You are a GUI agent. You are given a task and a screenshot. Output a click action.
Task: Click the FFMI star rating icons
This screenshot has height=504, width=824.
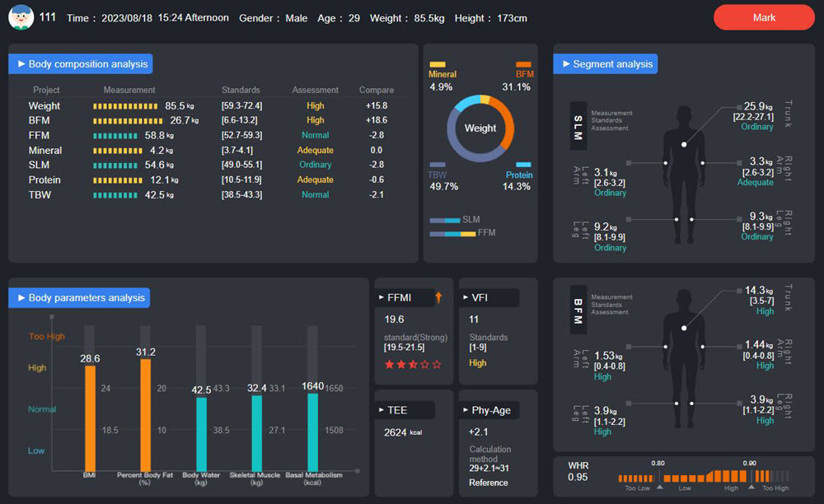413,364
